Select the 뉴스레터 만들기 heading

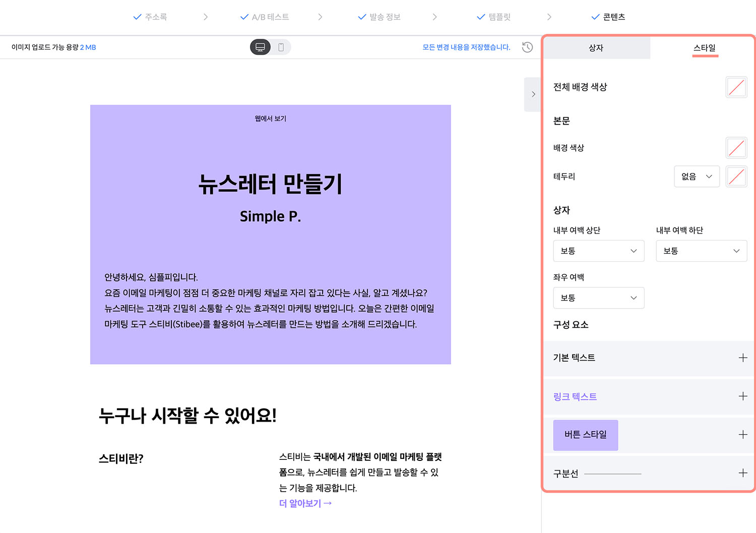(x=271, y=184)
